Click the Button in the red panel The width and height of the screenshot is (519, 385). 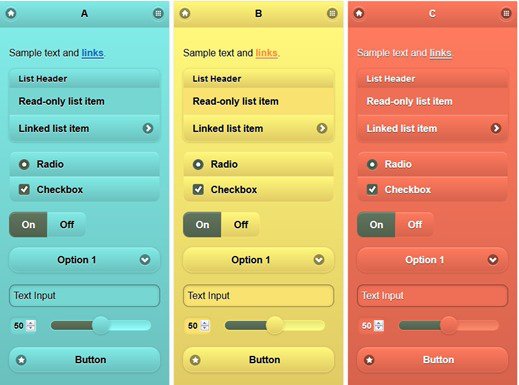[x=432, y=360]
